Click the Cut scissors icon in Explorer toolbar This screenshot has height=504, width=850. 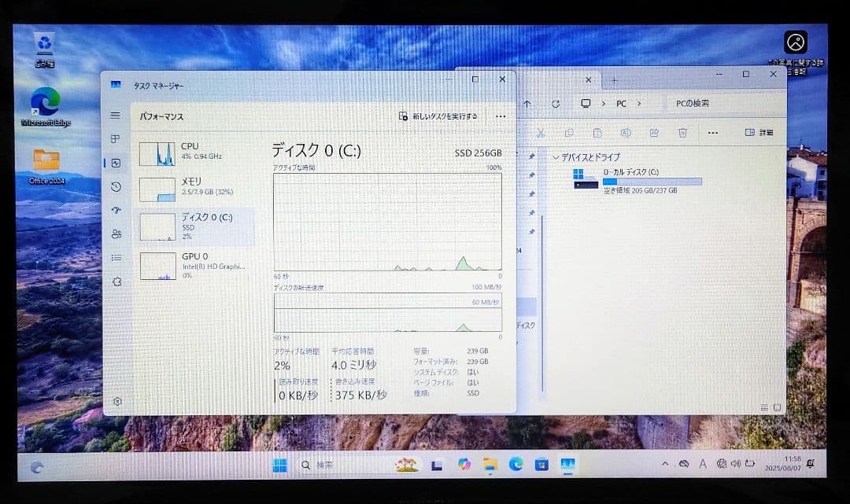[541, 134]
